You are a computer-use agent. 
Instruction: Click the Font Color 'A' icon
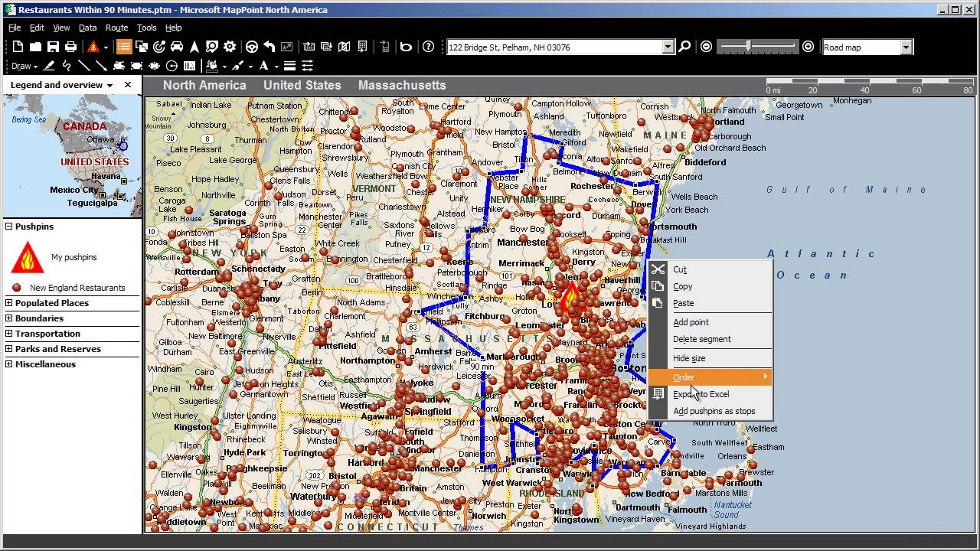click(x=263, y=66)
